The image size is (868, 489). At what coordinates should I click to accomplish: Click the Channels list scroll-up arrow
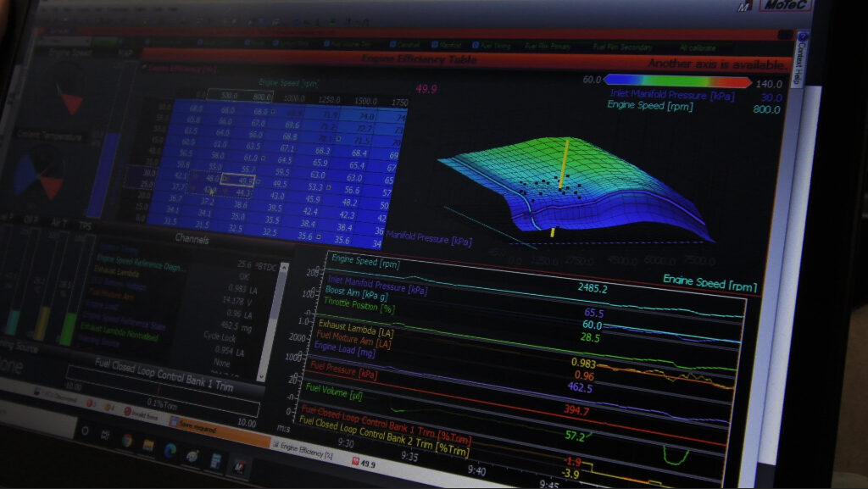pos(284,268)
